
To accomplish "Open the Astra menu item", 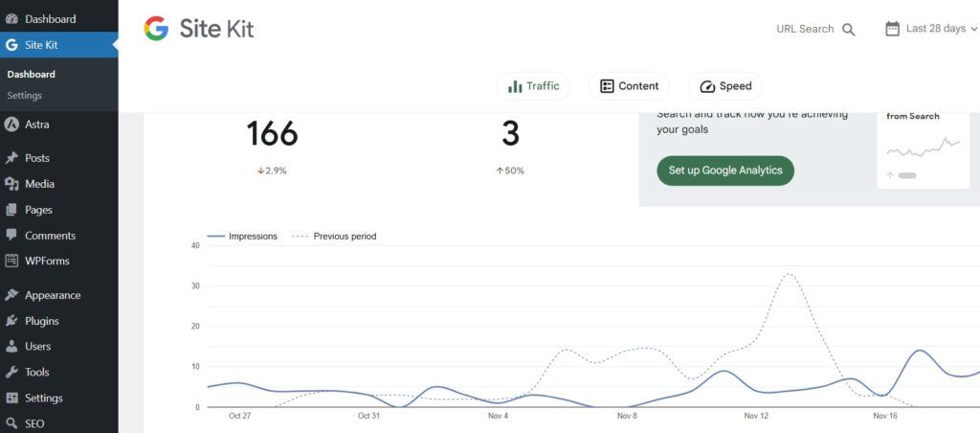I will [58, 124].
